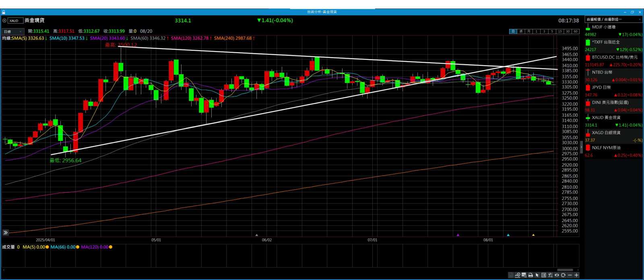Select the trend line drawing tool icon
644x280 pixels.
518,275
